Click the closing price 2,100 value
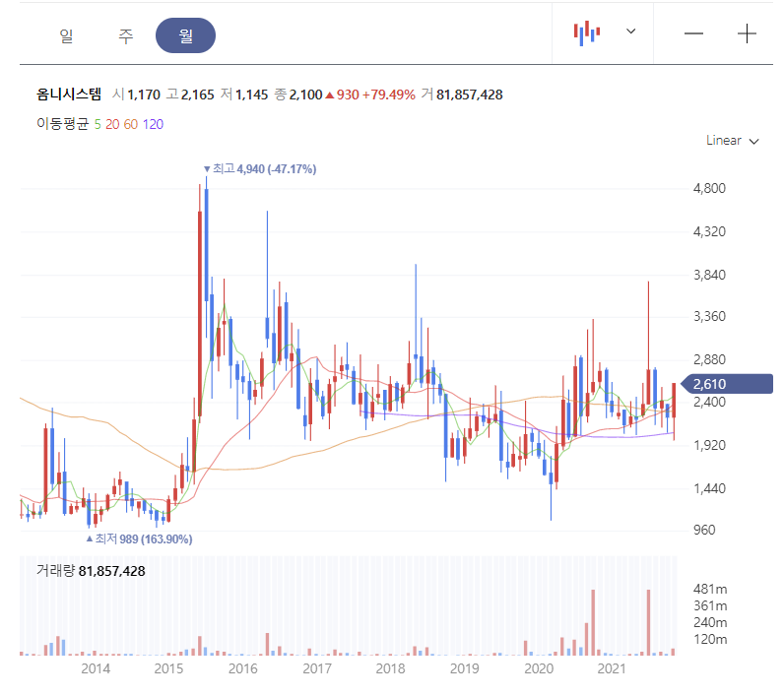Image resolution: width=784 pixels, height=696 pixels. pyautogui.click(x=305, y=95)
